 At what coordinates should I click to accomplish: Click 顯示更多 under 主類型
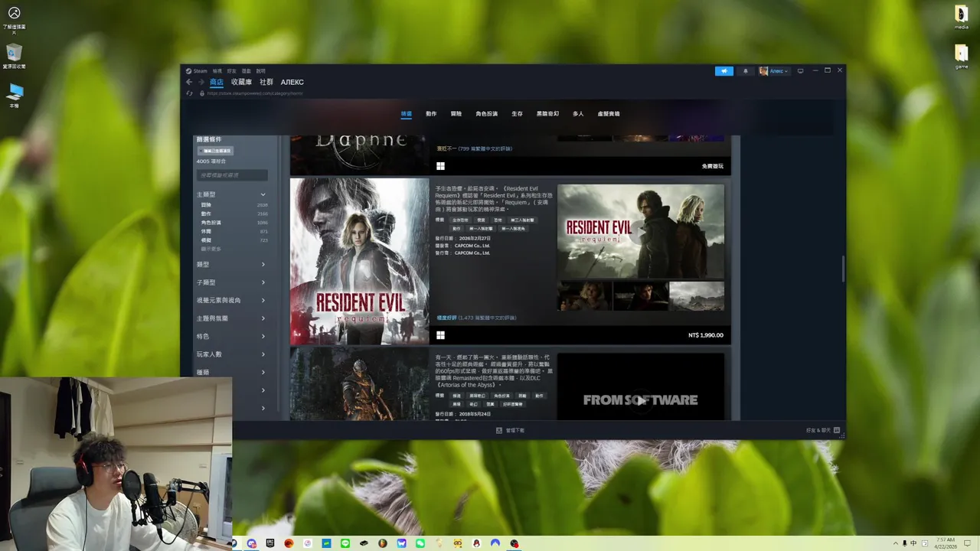pyautogui.click(x=211, y=249)
